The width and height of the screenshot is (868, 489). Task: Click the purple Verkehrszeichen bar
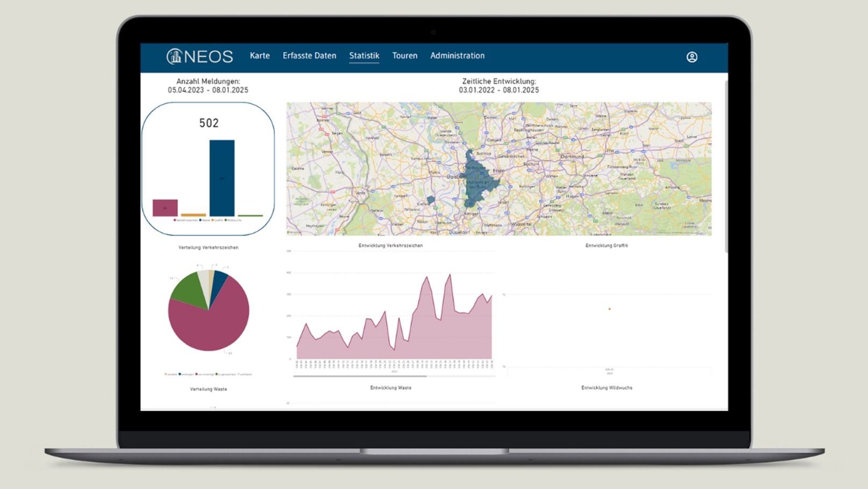point(165,208)
